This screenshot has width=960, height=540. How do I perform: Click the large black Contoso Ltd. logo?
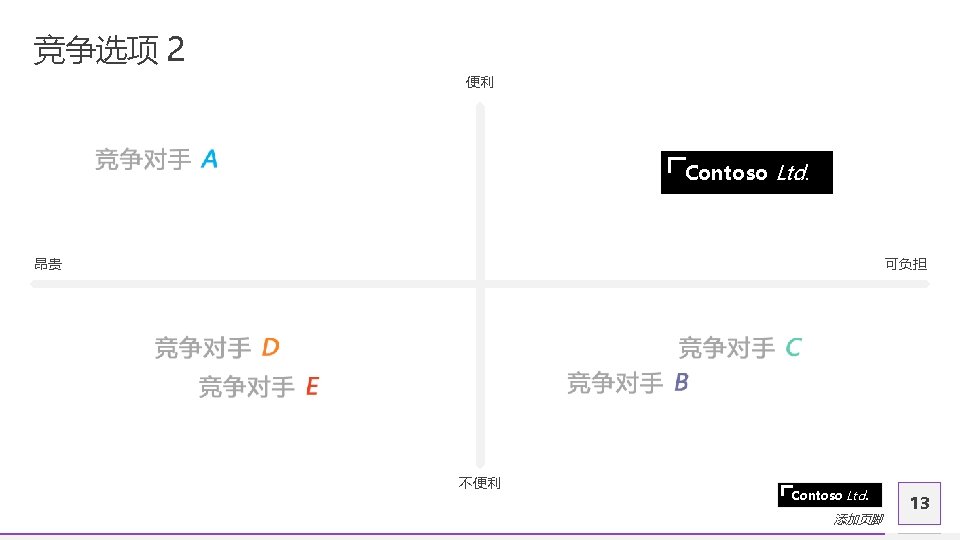tap(746, 173)
